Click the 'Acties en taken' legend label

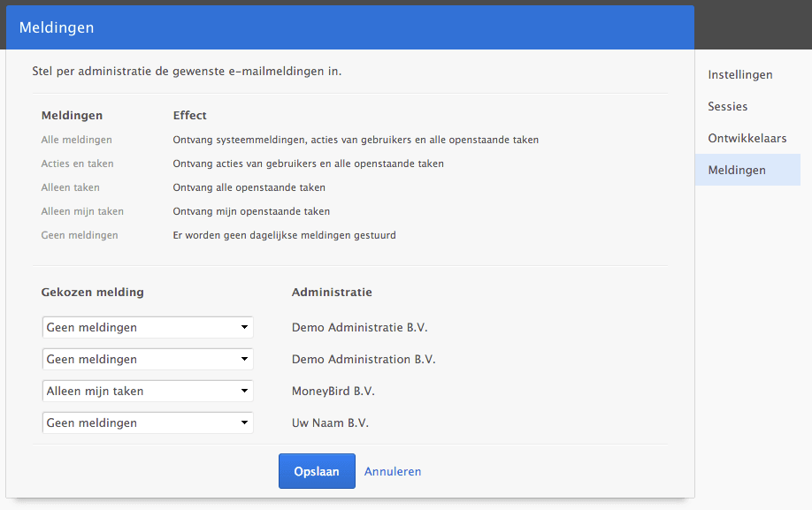click(x=78, y=164)
